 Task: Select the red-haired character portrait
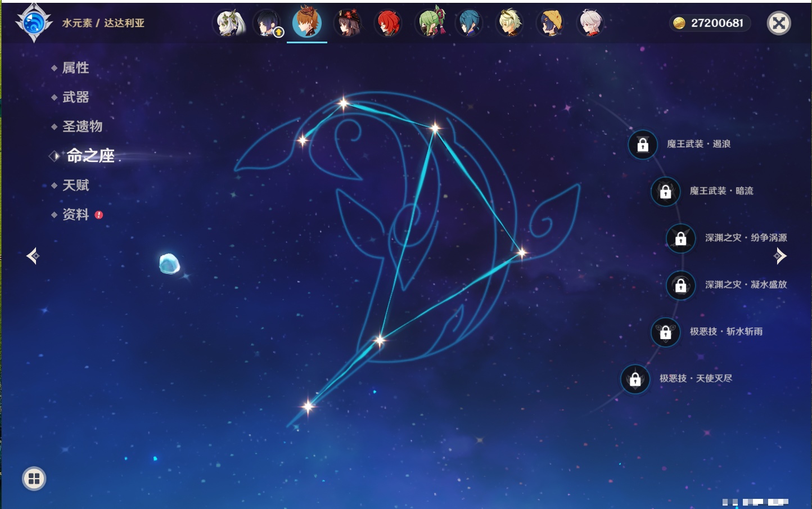coord(388,24)
